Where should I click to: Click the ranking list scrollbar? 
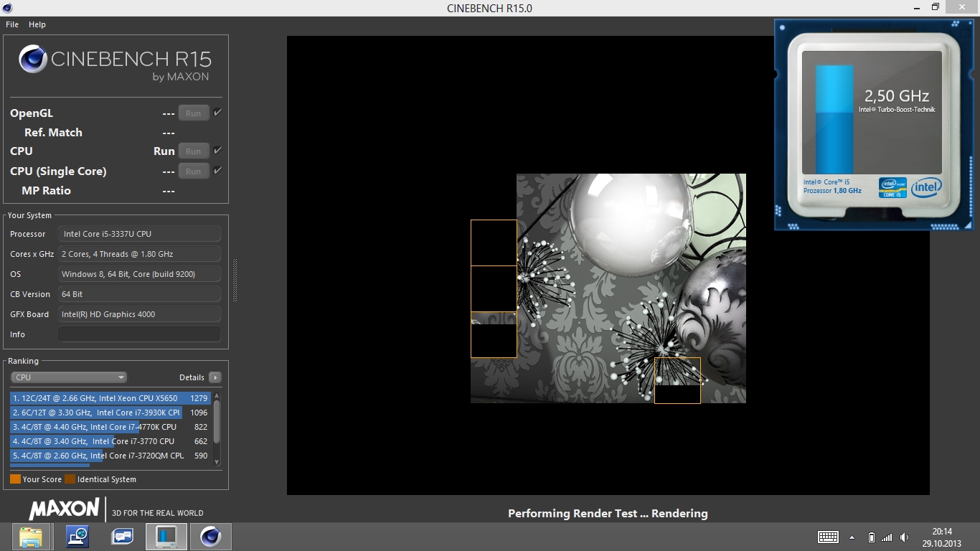[x=217, y=422]
